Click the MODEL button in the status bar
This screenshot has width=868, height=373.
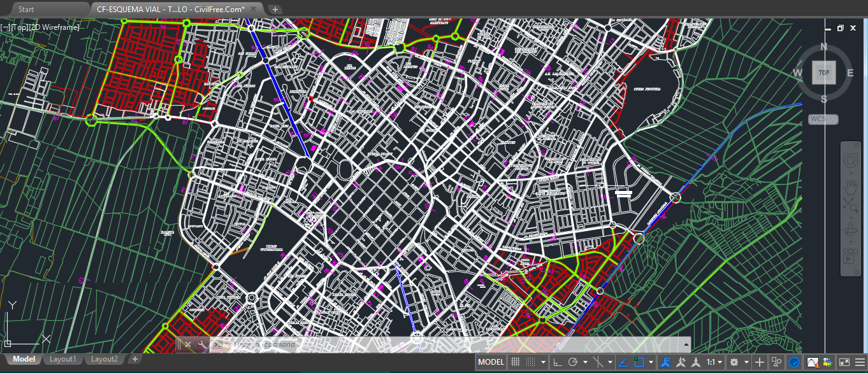tap(489, 362)
